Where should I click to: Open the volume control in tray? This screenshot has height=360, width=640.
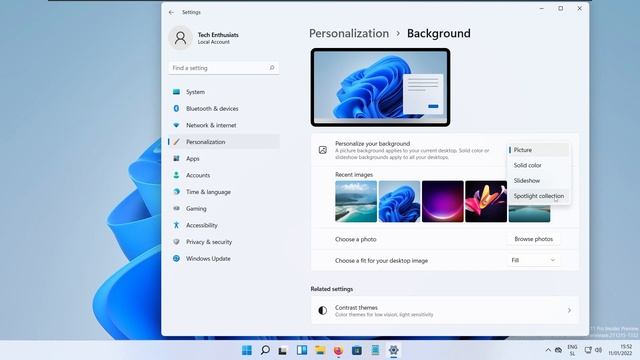coord(598,350)
